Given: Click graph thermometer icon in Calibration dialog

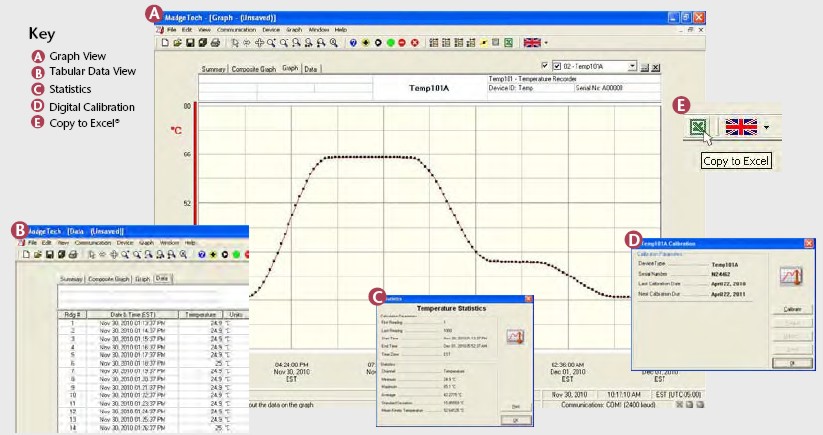Looking at the screenshot, I should [x=791, y=276].
